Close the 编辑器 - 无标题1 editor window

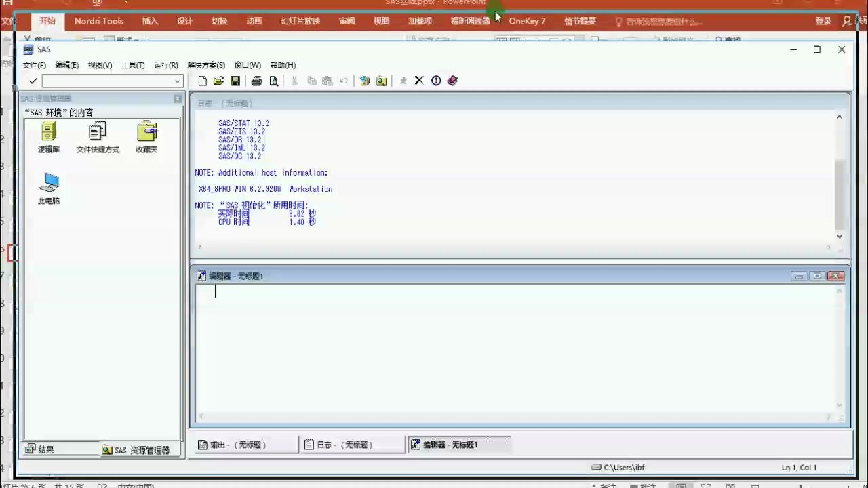pos(835,276)
